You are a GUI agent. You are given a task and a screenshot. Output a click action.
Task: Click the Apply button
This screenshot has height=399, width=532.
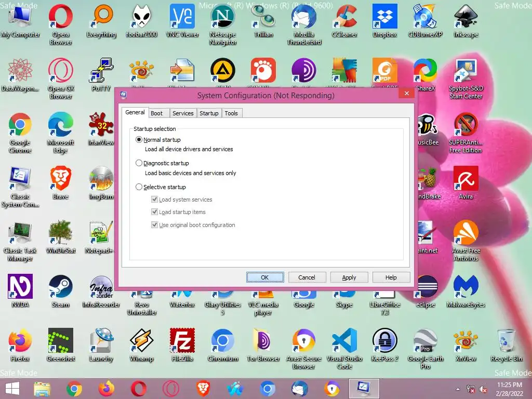[349, 277]
